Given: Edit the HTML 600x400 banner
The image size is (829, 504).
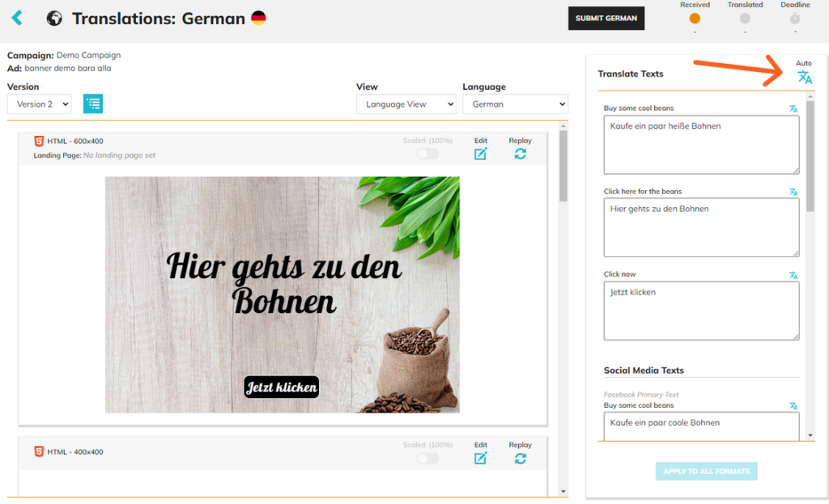Looking at the screenshot, I should pos(481,154).
